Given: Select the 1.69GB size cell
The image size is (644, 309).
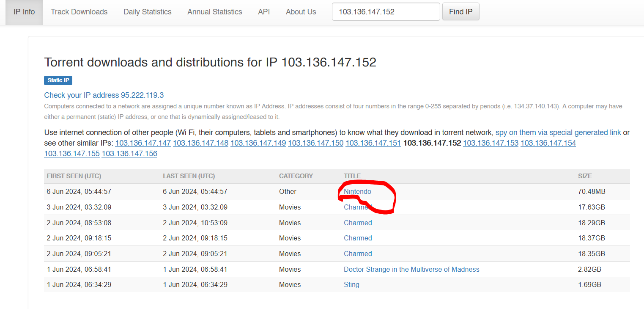Looking at the screenshot, I should coord(589,285).
